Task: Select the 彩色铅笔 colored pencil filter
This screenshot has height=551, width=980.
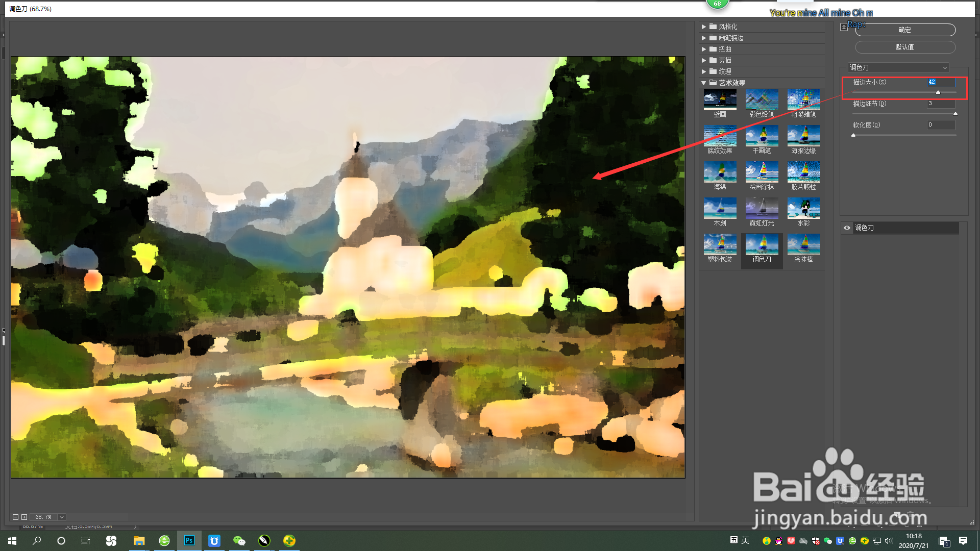Action: coord(762,101)
